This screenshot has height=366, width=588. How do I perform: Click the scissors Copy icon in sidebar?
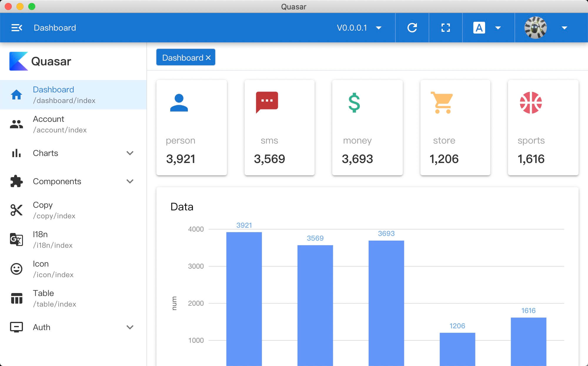click(16, 210)
